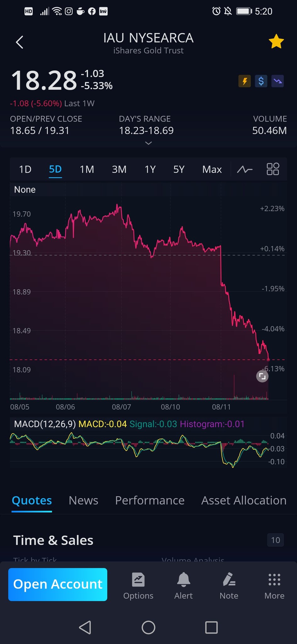Select the 1Y chart range
297x644 pixels.
pos(150,169)
